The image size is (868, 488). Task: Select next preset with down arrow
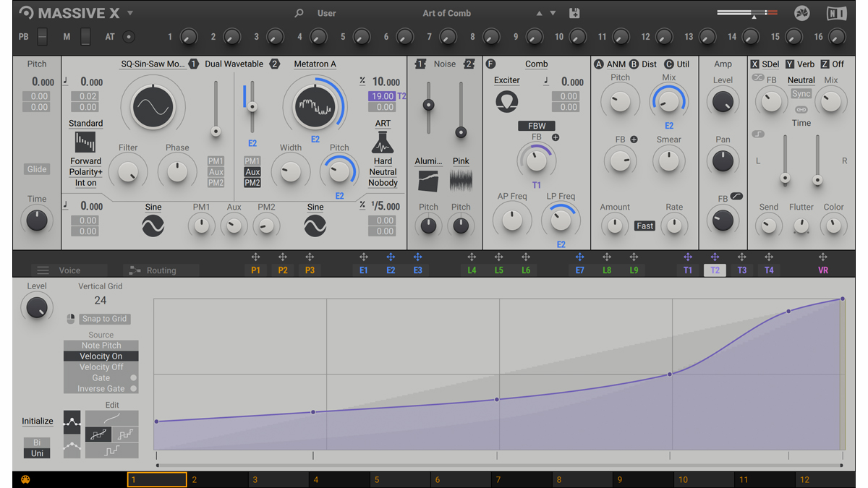(x=553, y=13)
